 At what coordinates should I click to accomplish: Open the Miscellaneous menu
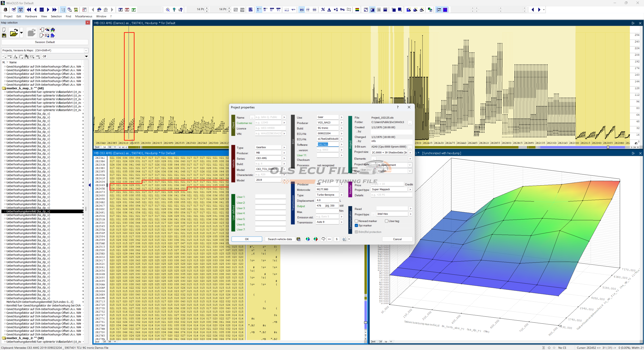[84, 16]
